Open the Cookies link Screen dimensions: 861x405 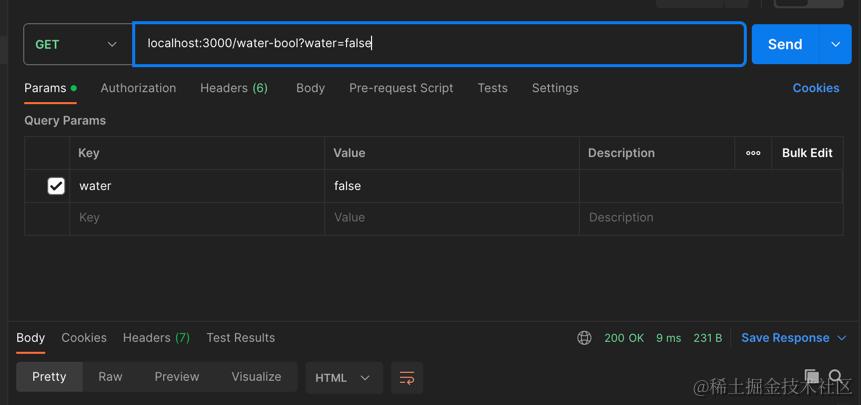[x=815, y=88]
